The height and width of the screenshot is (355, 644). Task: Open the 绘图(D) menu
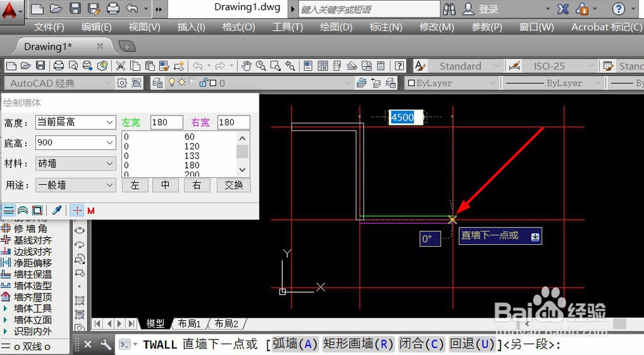pos(336,27)
